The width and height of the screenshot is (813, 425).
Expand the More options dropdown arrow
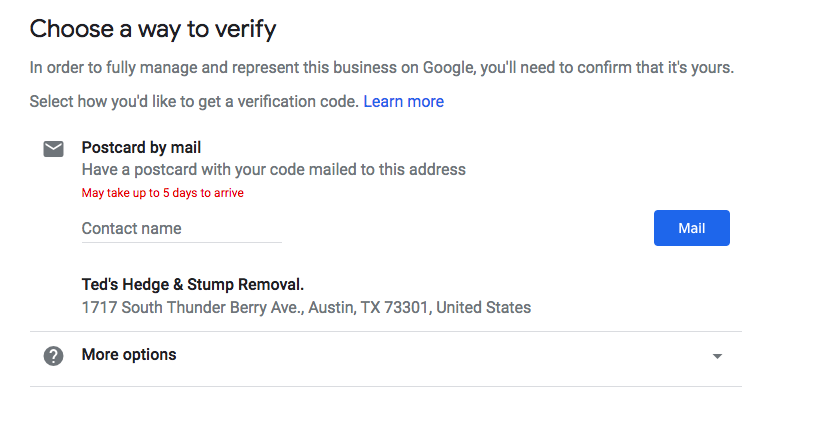[x=717, y=356]
